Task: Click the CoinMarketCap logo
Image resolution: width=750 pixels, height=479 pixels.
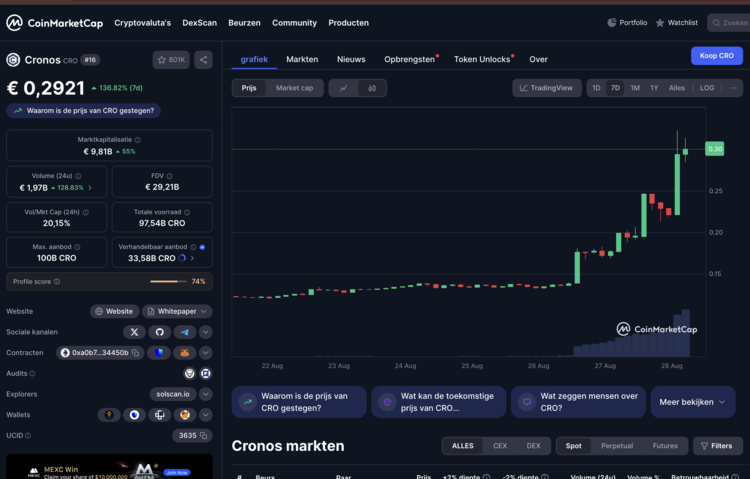Action: [55, 22]
